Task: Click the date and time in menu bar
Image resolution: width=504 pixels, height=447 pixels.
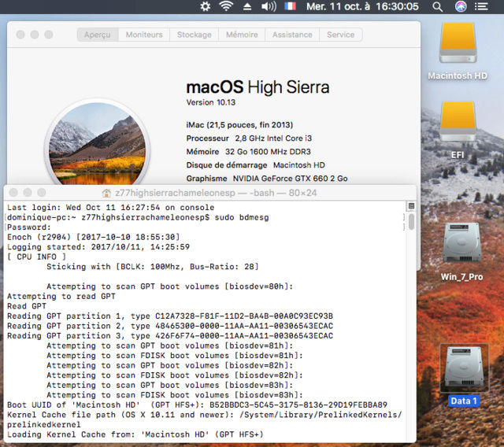Action: 362,6
